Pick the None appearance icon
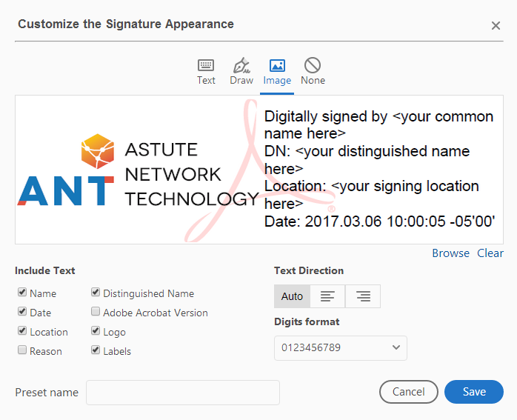The image size is (517, 420). click(x=313, y=66)
